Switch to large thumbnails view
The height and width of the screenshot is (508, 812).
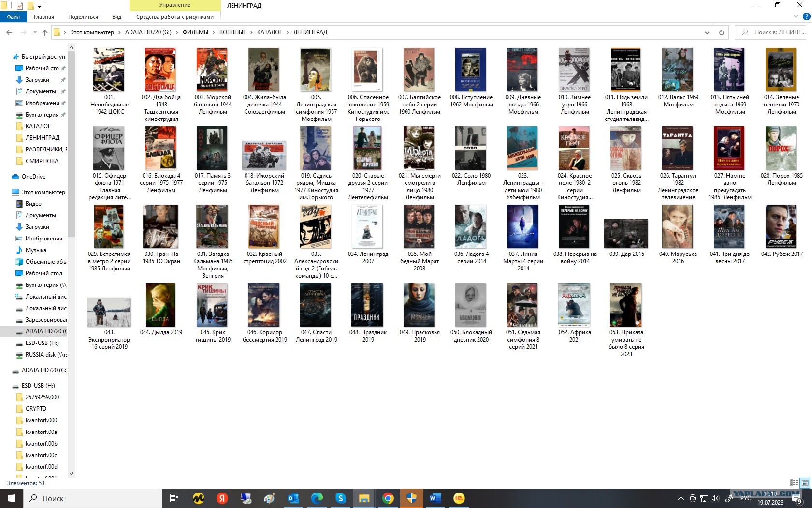pyautogui.click(x=805, y=483)
